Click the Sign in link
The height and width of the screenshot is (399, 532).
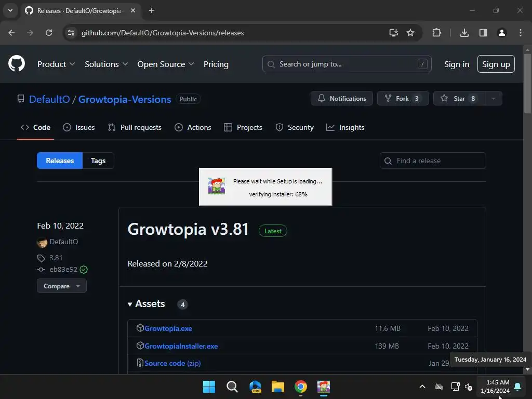(457, 64)
